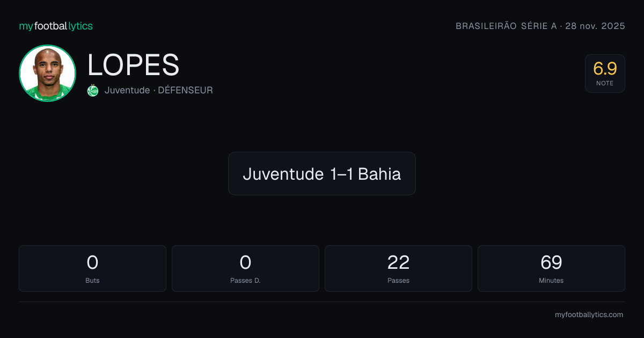This screenshot has height=338, width=644.
Task: Click the Juventude team name
Action: [127, 91]
